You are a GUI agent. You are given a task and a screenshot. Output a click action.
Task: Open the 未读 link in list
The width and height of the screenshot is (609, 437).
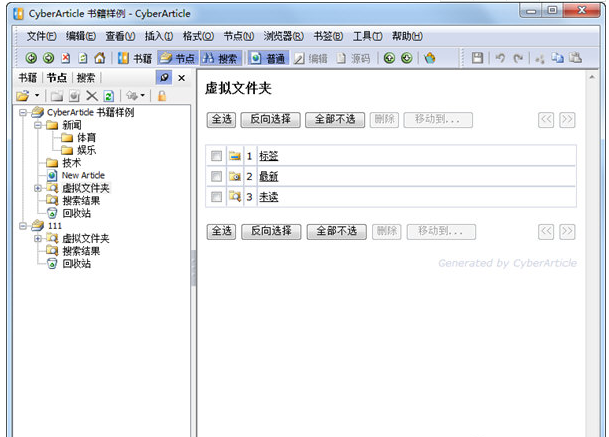[x=268, y=197]
